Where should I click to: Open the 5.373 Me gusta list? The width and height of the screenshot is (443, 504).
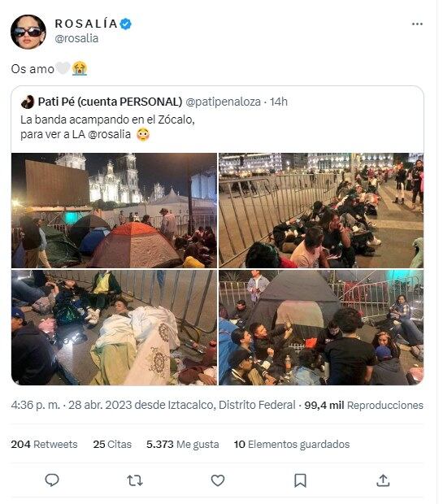(183, 444)
